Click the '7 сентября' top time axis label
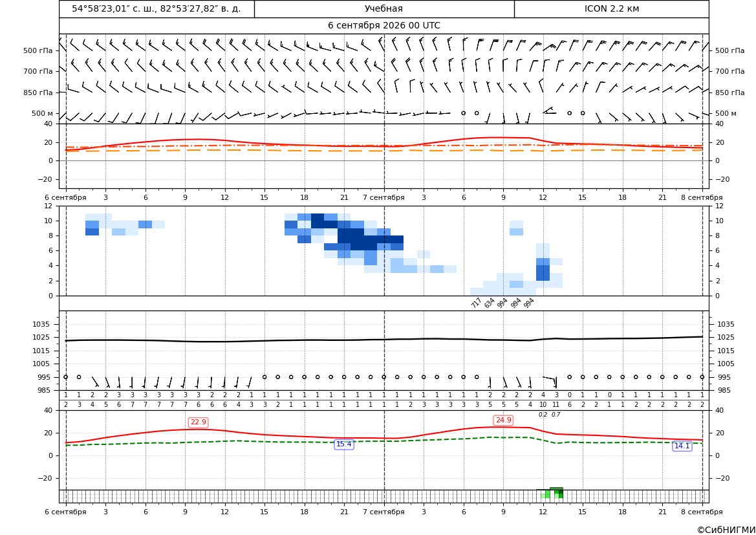 383,197
